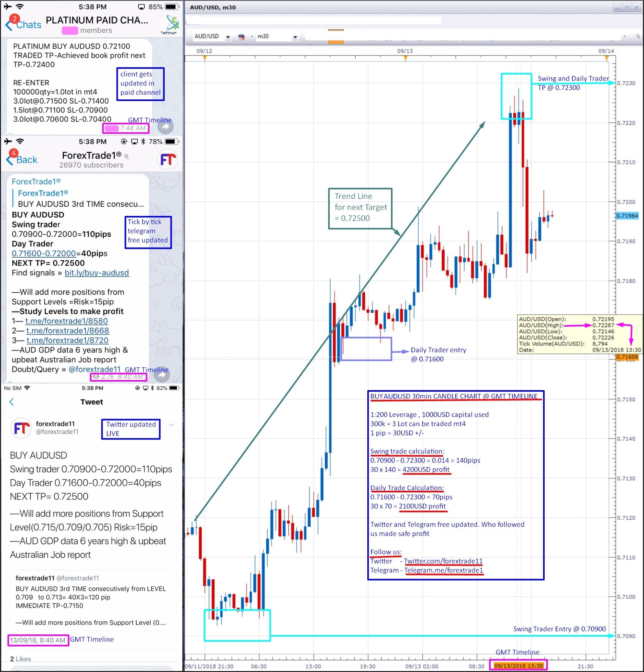Open the quoted tweet 'BUY AUDUSD 3rd TIME consecutively'
Screen dimensions: 644x672
coord(92,600)
